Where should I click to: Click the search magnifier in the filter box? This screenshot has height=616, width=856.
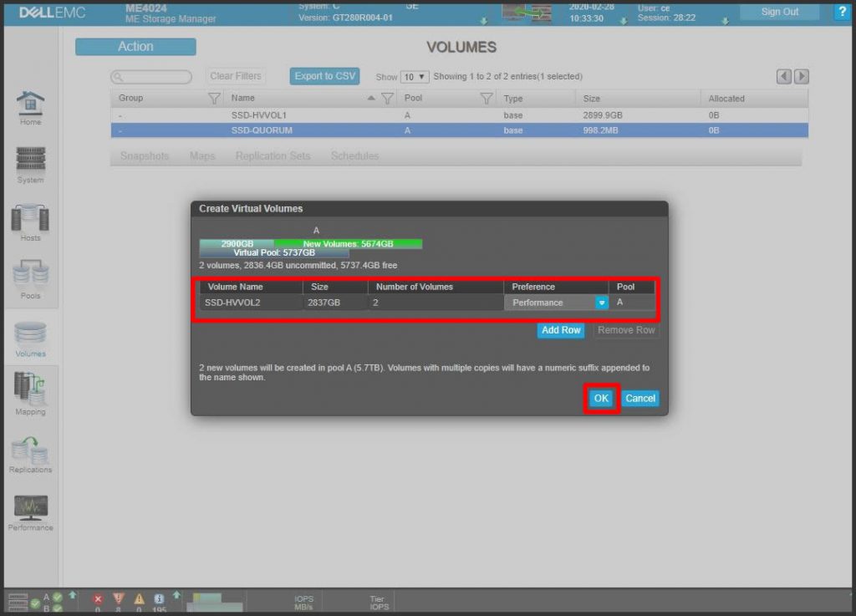pyautogui.click(x=119, y=77)
